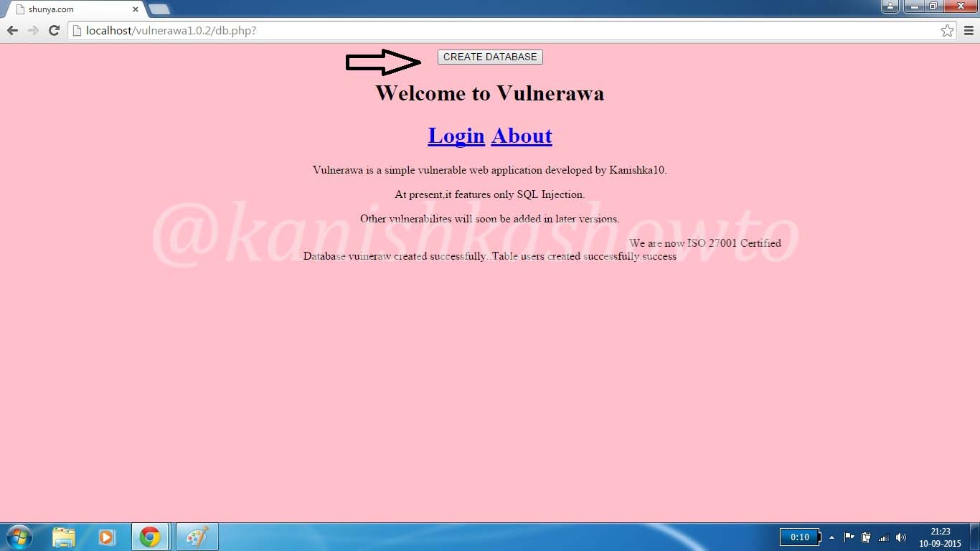Click the Action Center flag icon
The height and width of the screenshot is (551, 980).
tap(849, 537)
